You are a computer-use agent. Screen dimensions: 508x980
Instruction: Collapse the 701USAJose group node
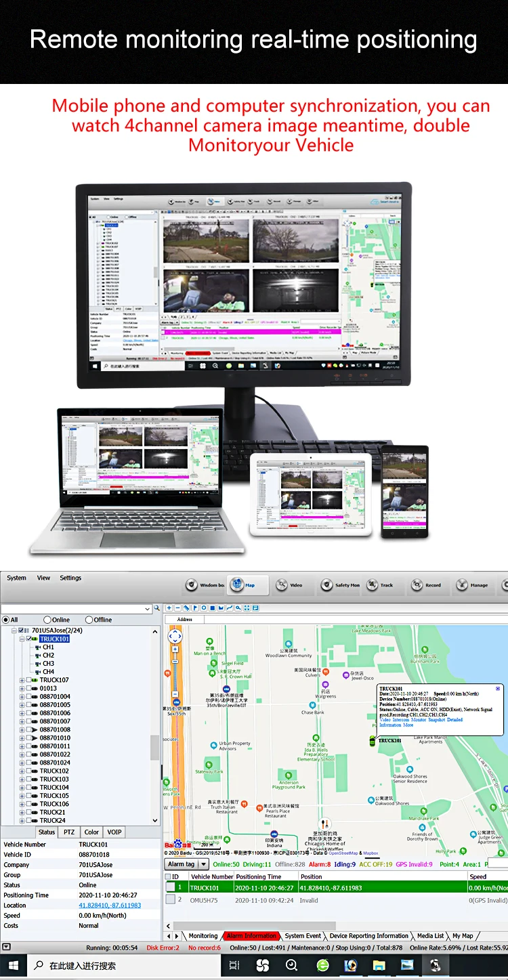click(x=14, y=631)
